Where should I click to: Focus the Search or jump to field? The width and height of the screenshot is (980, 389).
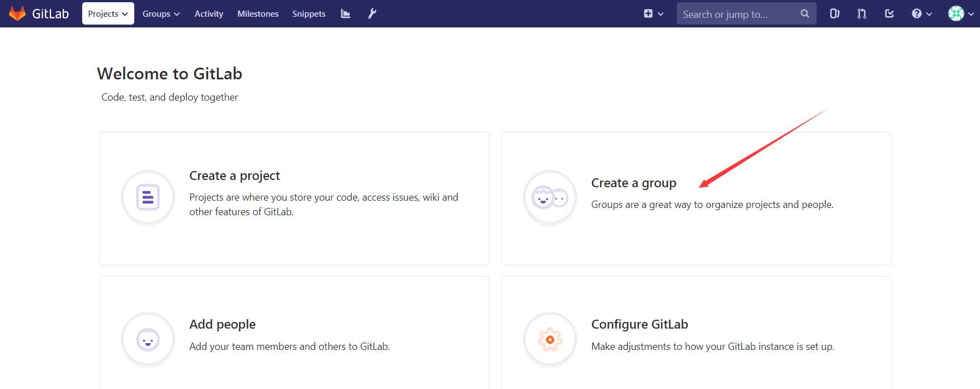(x=737, y=14)
